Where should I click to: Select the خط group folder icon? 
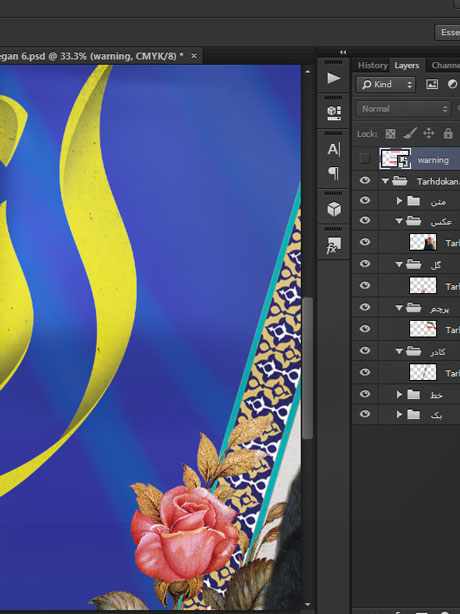pos(413,394)
